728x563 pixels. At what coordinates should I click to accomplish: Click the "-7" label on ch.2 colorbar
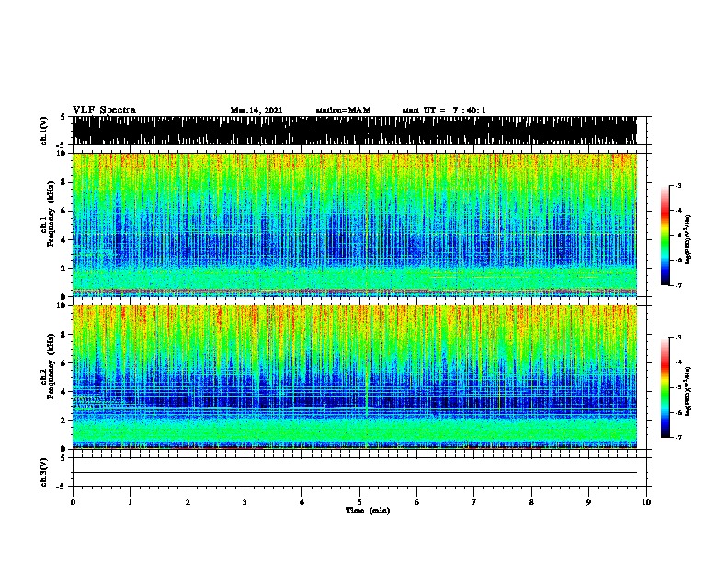(x=677, y=438)
